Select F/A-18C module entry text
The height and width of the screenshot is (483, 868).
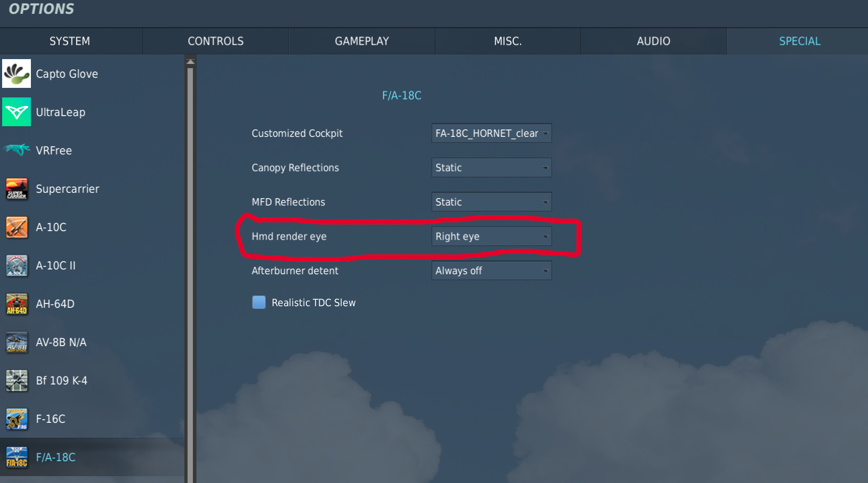tap(56, 457)
